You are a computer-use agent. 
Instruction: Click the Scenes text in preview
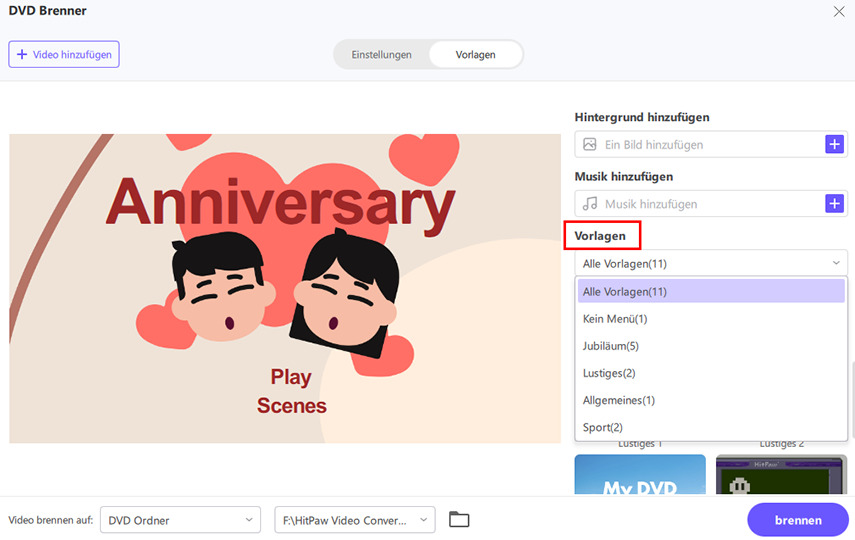coord(292,405)
